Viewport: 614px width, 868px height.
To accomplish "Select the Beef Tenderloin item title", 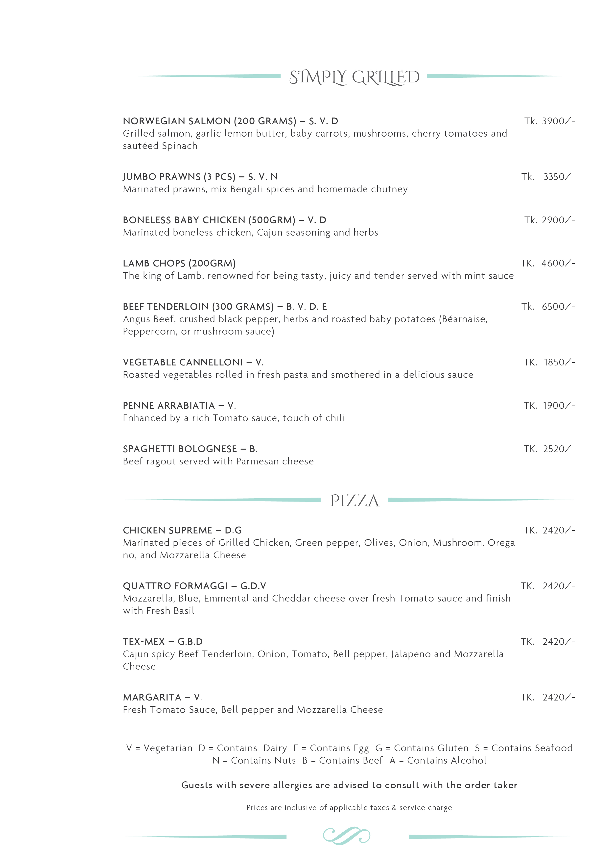I will pyautogui.click(x=225, y=307).
